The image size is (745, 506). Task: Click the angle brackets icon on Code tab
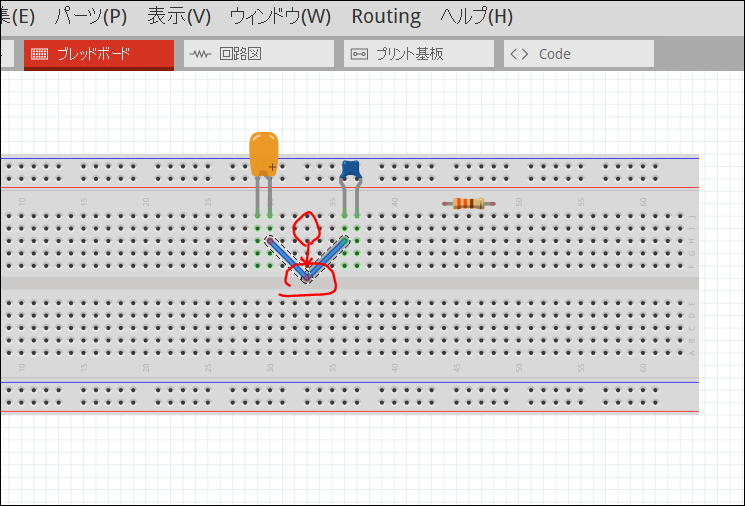tap(519, 54)
